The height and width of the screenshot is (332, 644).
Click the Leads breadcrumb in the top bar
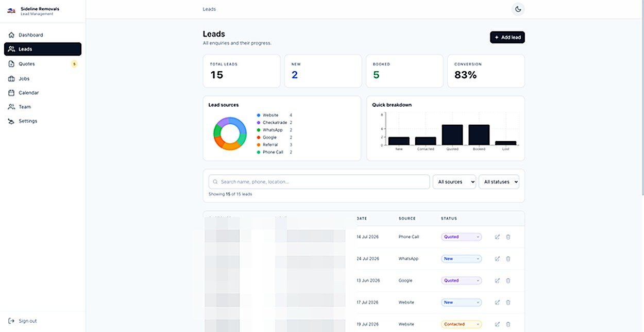click(x=209, y=9)
